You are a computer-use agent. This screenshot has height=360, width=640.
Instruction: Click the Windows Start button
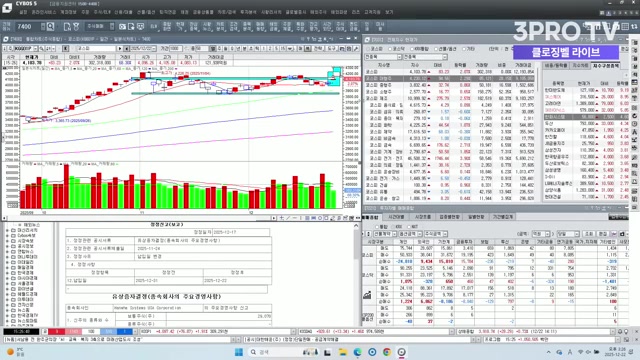[239, 352]
